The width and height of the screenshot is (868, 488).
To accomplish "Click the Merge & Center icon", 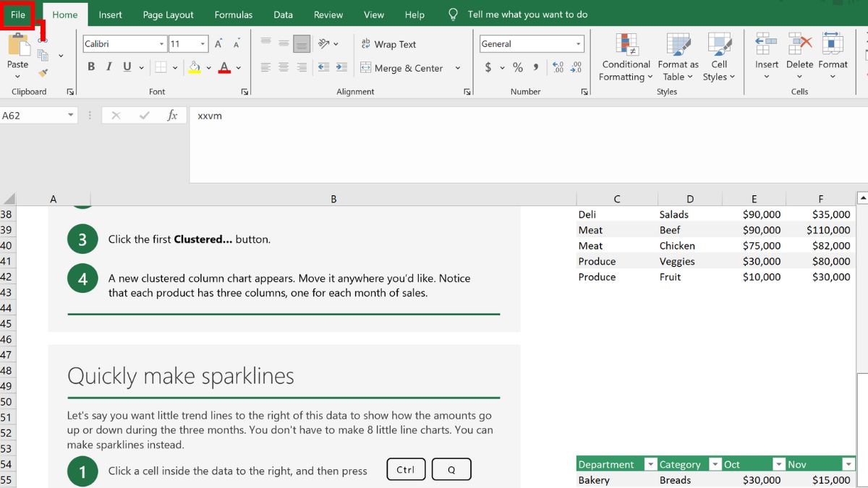I will [x=367, y=68].
